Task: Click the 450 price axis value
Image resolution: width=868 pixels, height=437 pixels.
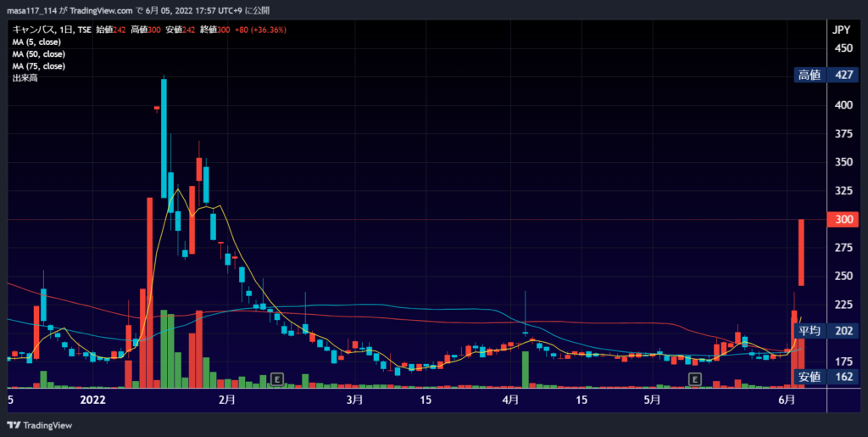Action: click(x=843, y=48)
